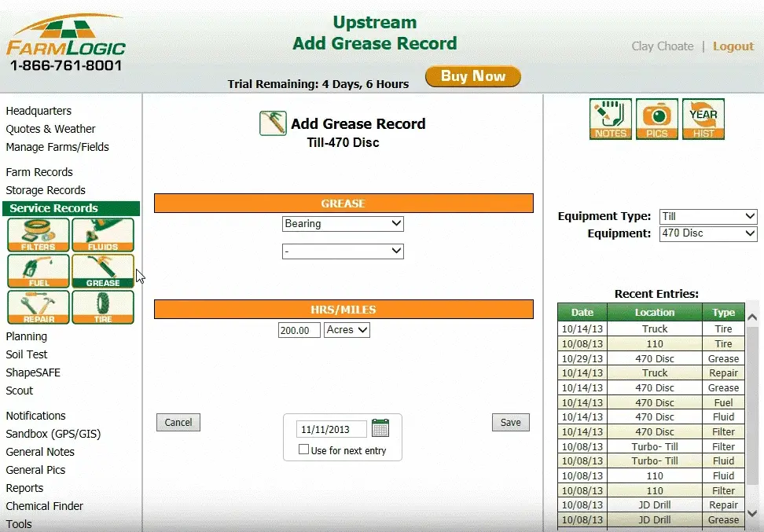Viewport: 764px width, 532px height.
Task: Open Farm Records
Action: point(39,172)
